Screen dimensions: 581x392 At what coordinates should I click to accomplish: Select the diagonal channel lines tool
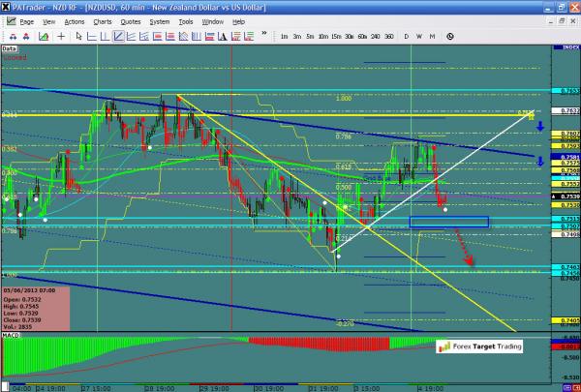(183, 37)
